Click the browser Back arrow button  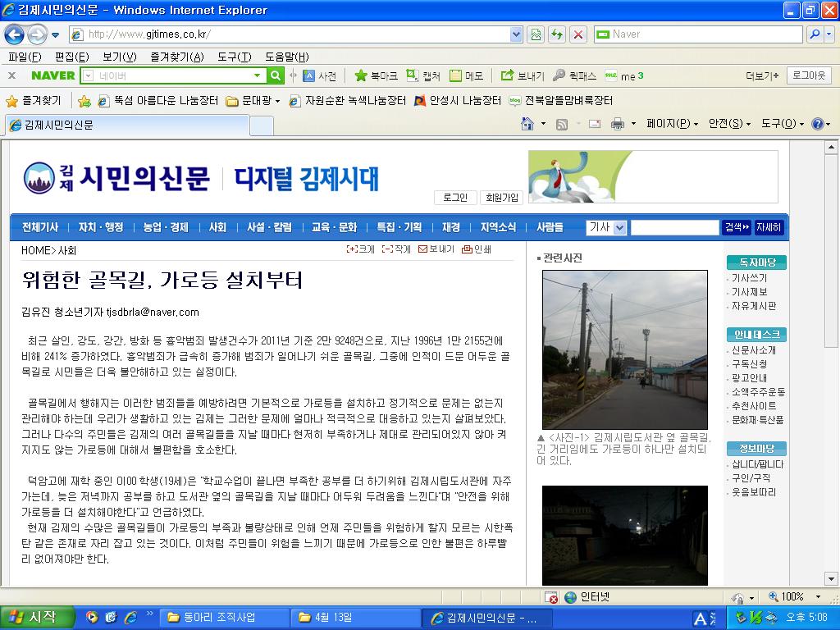14,34
